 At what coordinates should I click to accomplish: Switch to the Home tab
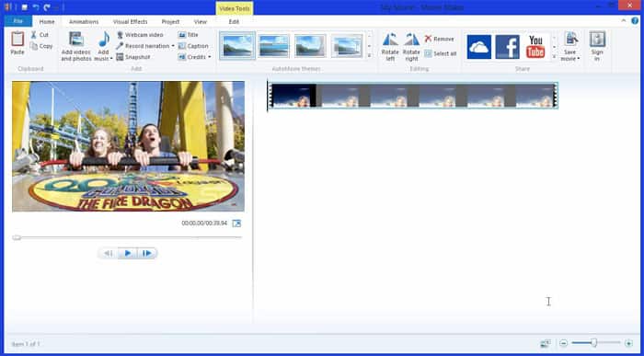(47, 22)
